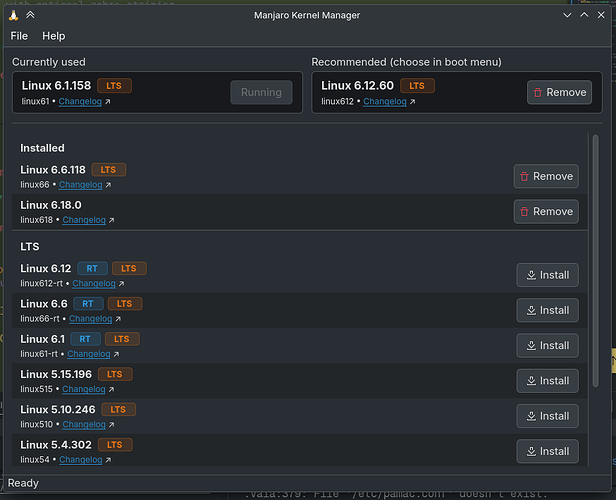Open Changelog link for linux66
This screenshot has width=616, height=500.
(81, 185)
